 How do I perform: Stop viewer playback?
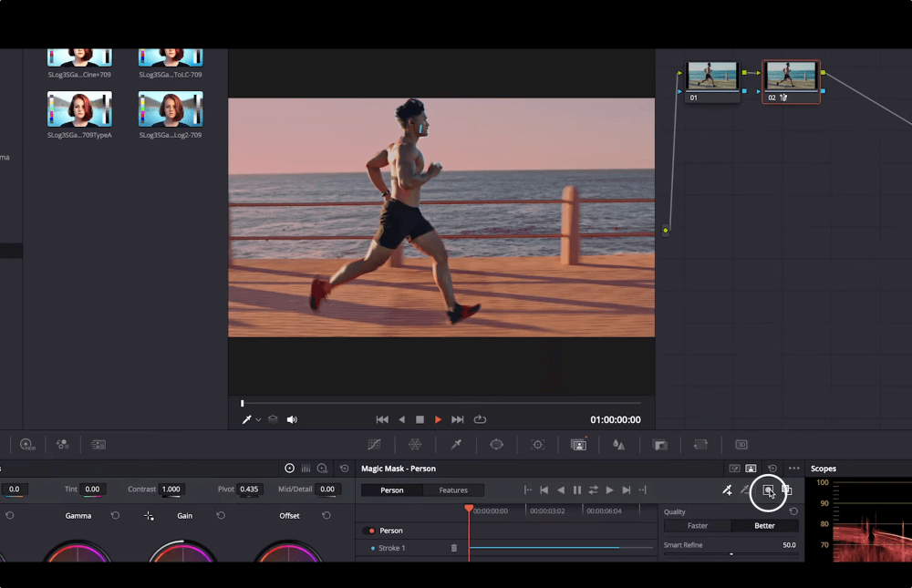(x=420, y=419)
